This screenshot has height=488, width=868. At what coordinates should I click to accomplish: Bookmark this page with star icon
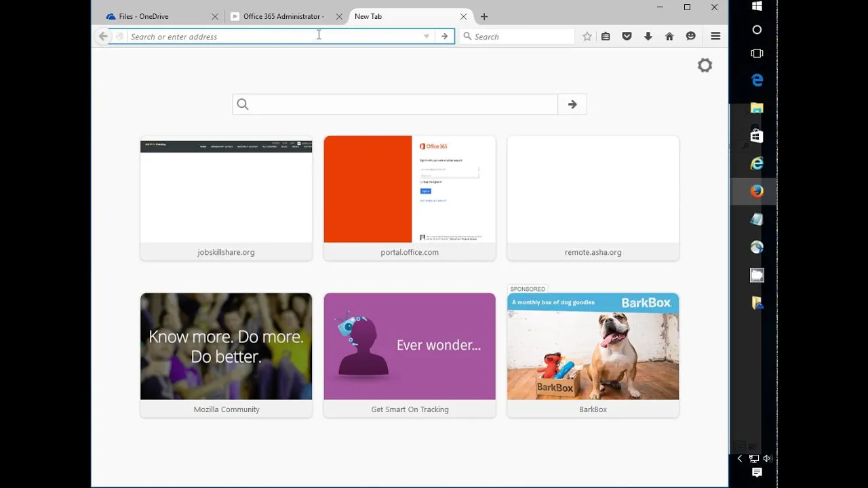tap(587, 37)
